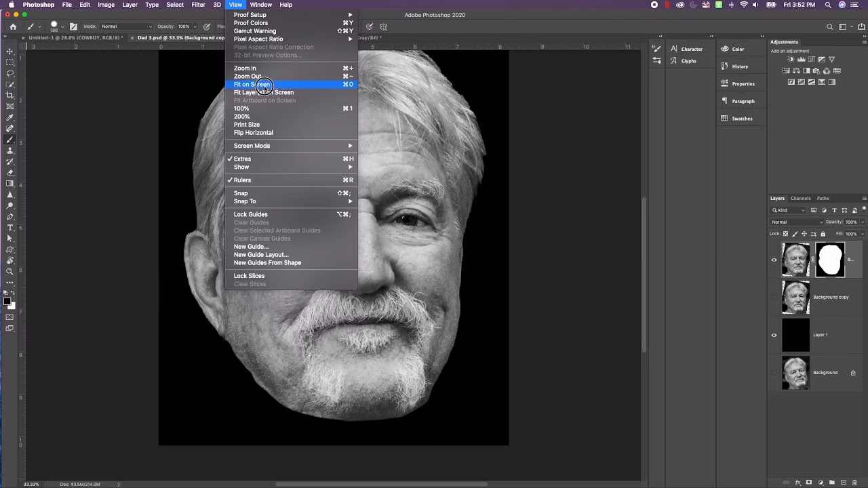
Task: Click the add layer mask icon
Action: coord(809,483)
